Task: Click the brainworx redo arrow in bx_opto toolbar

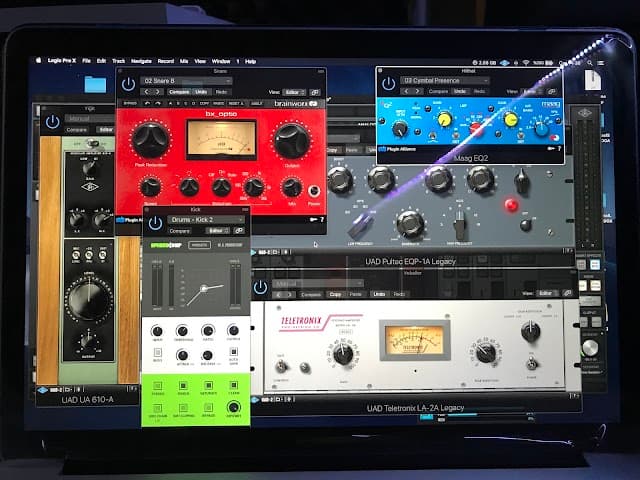Action: (158, 103)
